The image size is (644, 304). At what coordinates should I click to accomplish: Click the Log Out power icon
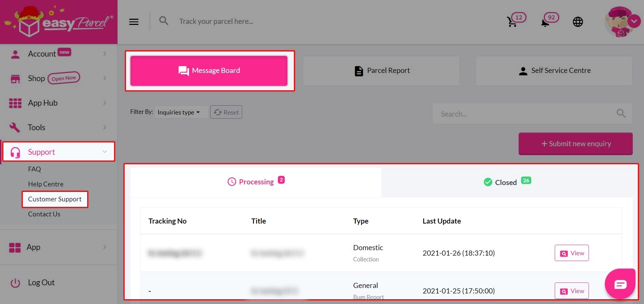coord(15,282)
